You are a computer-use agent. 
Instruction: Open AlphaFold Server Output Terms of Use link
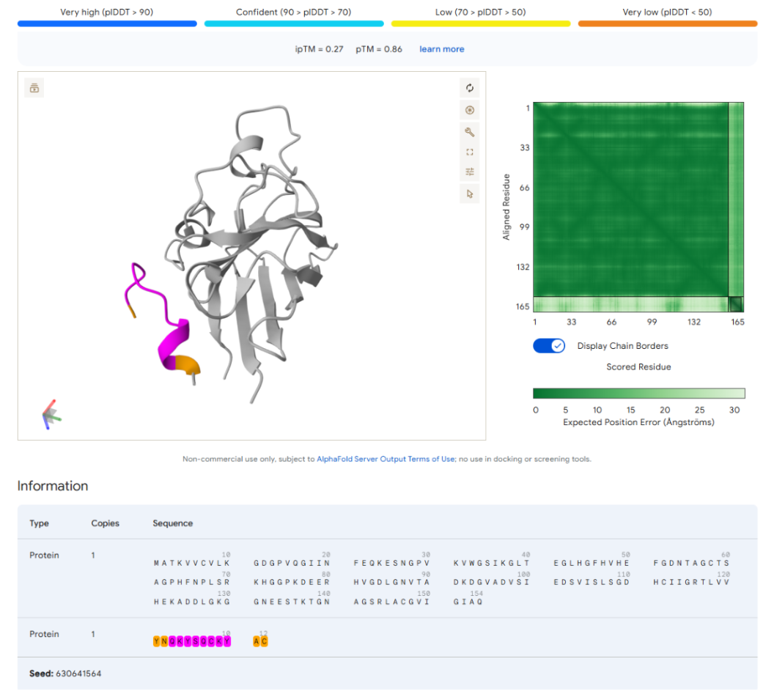pos(386,459)
